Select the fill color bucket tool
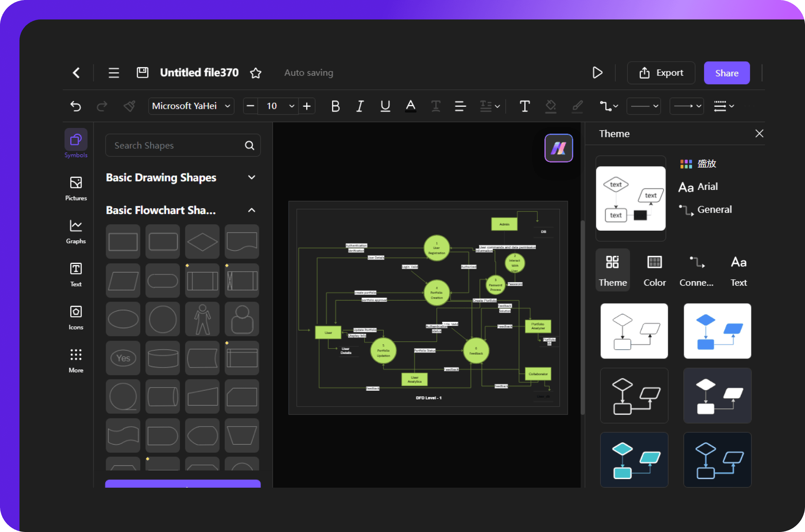The image size is (805, 532). [x=551, y=106]
